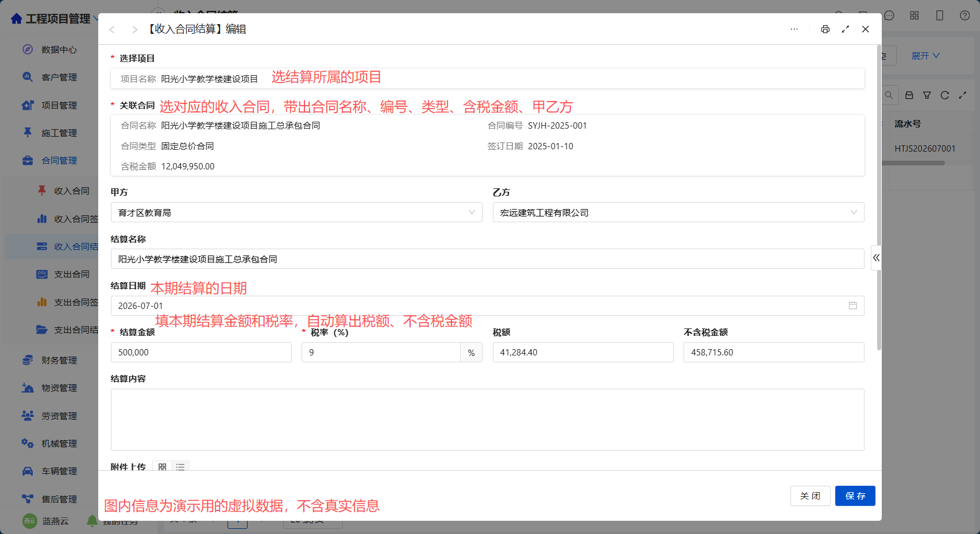Open the apps grid icon in top bar
Image resolution: width=980 pixels, height=534 pixels.
915,16
